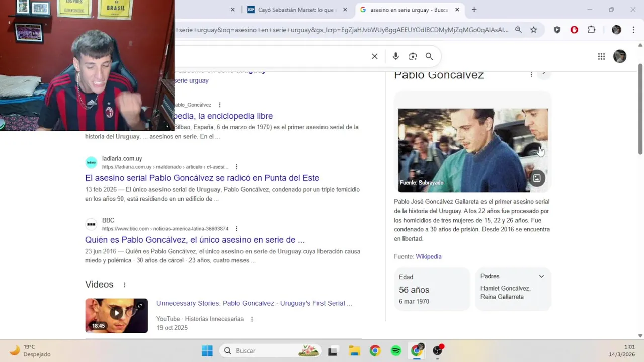
Task: Open Chrome's three-dot menu
Action: coord(633,30)
